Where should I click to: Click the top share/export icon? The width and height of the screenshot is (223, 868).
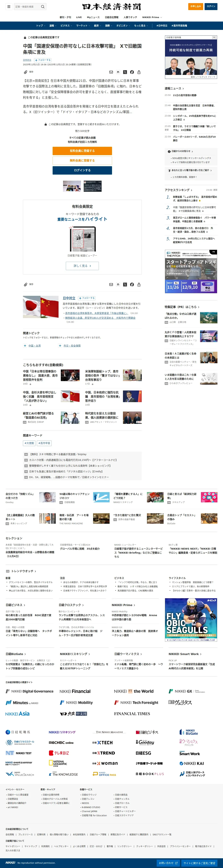(139, 72)
